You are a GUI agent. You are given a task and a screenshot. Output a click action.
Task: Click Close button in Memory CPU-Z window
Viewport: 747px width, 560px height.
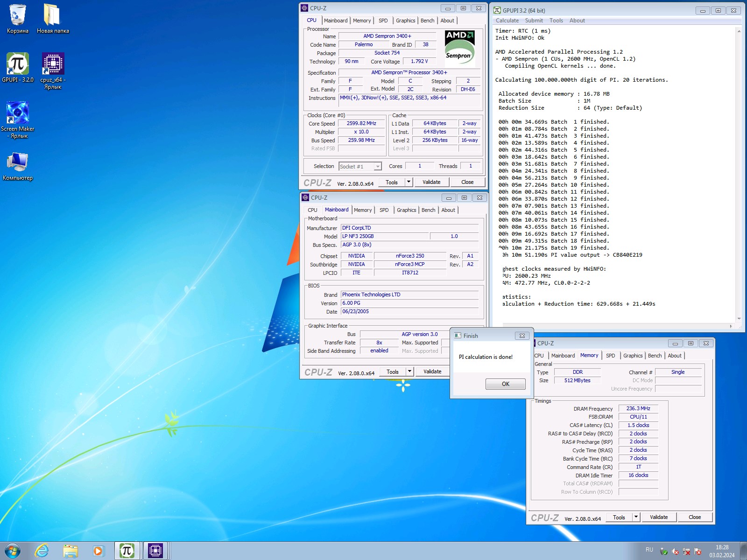695,517
